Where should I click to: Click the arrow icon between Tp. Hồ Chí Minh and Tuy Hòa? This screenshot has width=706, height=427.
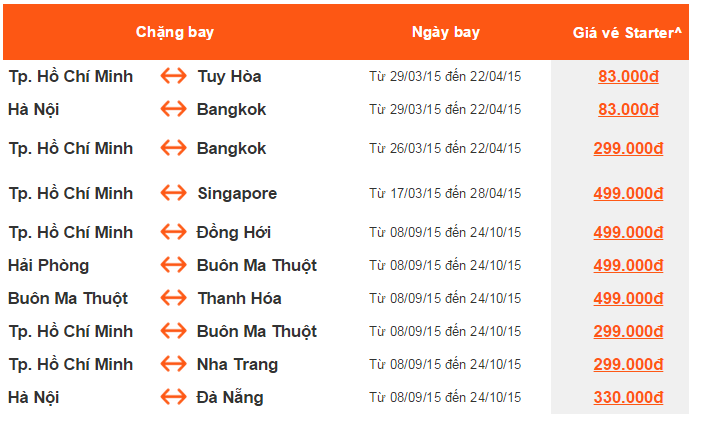(x=173, y=76)
